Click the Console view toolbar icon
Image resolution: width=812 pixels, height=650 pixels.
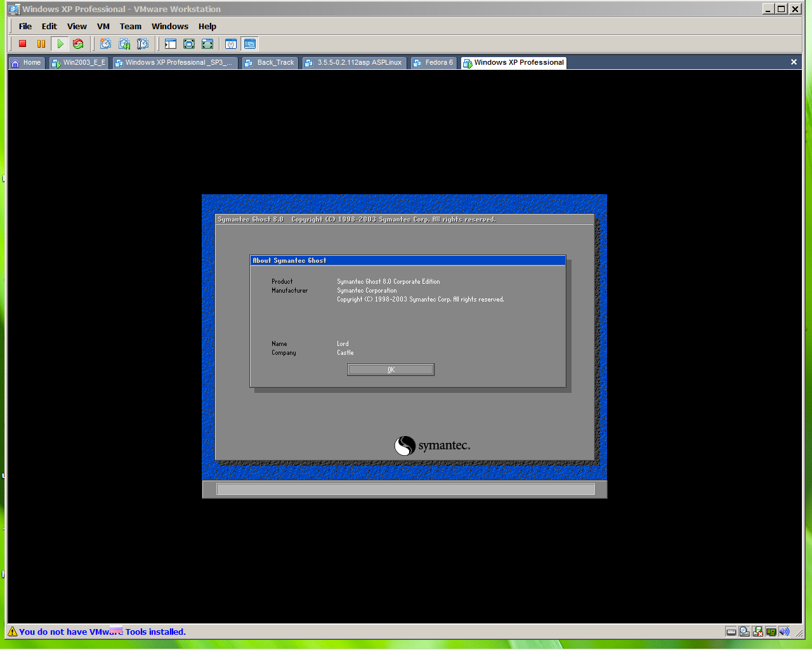[250, 44]
